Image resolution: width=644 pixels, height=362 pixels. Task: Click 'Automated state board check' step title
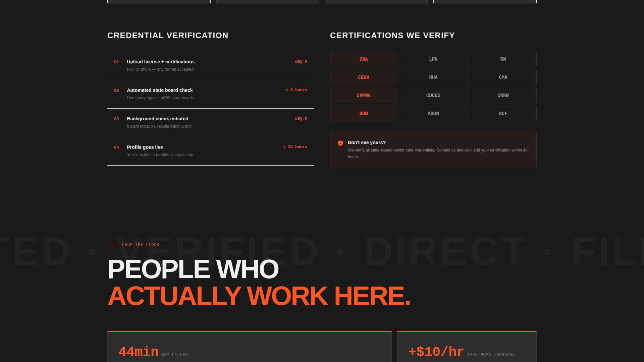160,90
